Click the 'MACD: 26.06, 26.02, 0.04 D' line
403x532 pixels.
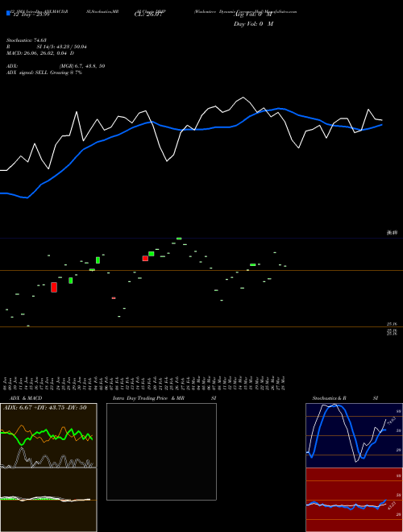(40, 53)
